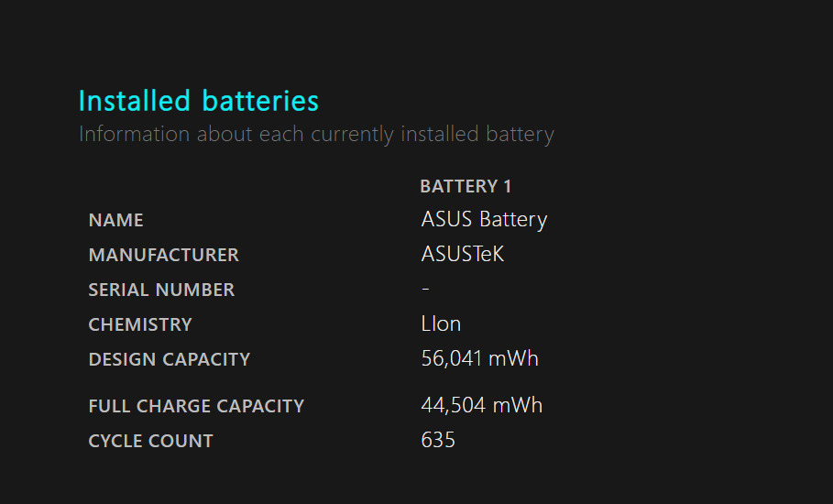Click the MANUFACTURER row label
The height and width of the screenshot is (504, 833).
click(163, 256)
